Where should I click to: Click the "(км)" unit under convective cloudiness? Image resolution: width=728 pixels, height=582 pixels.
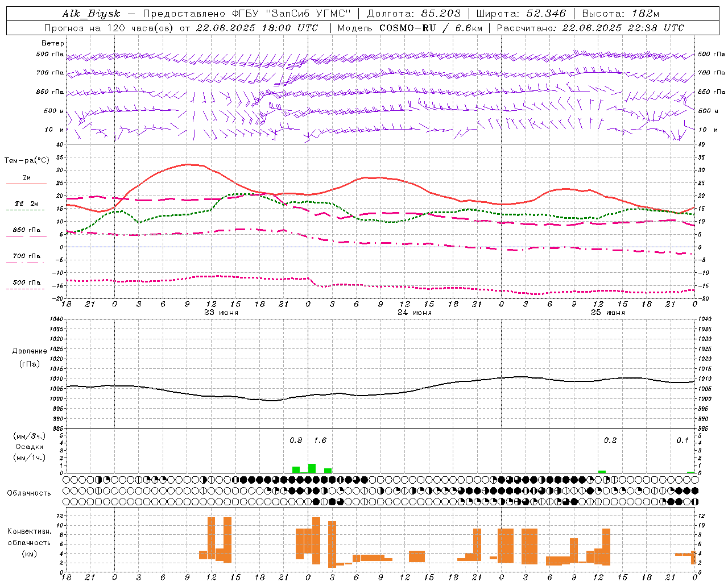click(x=29, y=554)
